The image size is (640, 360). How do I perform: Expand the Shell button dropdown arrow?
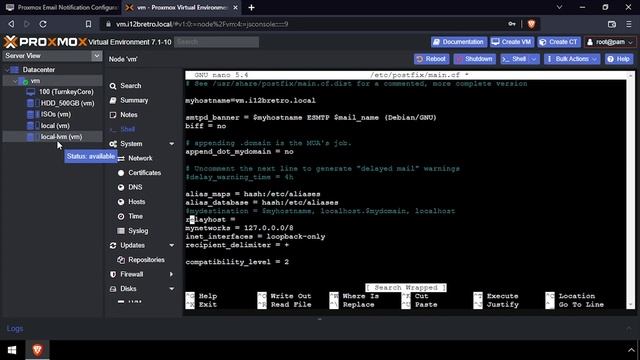coord(534,59)
